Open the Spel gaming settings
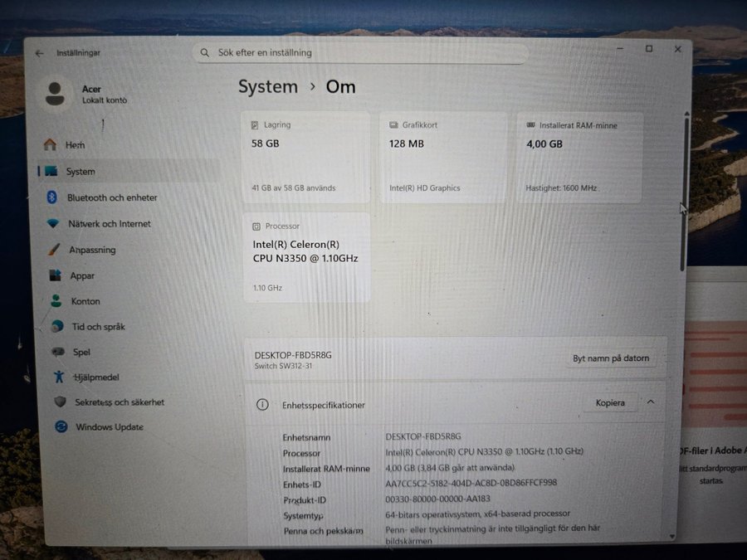This screenshot has height=560, width=747. click(81, 352)
